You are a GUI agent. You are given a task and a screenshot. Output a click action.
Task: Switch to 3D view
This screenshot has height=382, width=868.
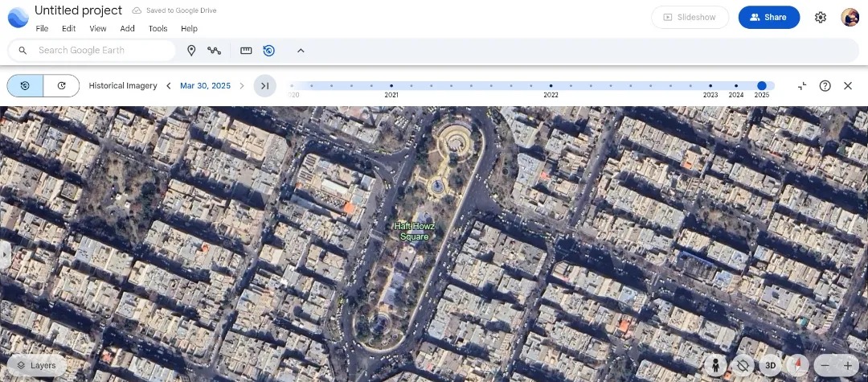(770, 365)
